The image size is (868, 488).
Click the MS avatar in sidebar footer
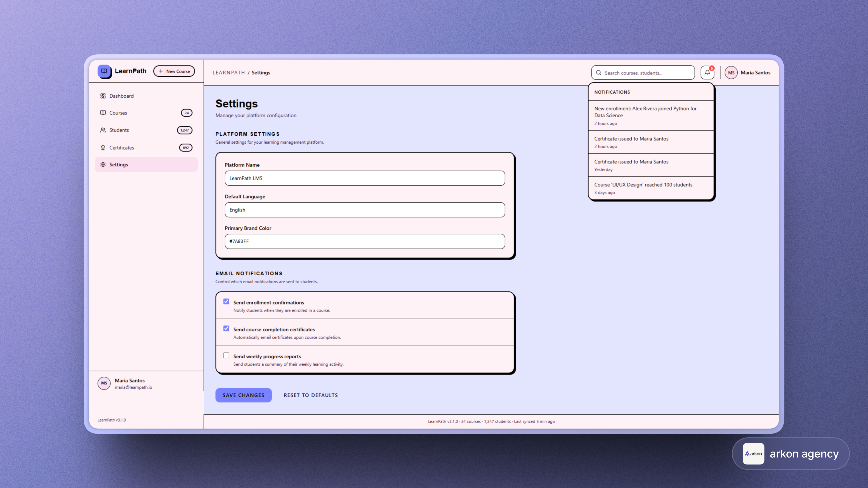click(x=104, y=383)
